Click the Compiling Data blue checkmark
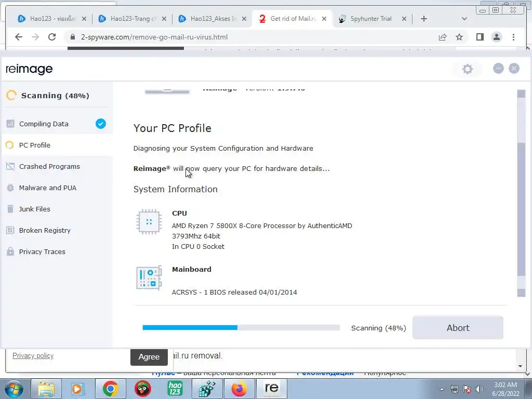532x399 pixels. [x=100, y=124]
